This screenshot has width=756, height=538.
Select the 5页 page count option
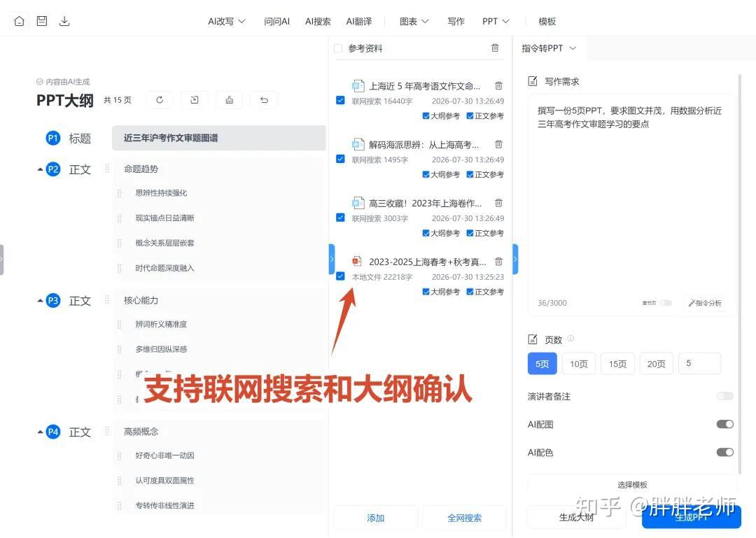click(x=542, y=364)
